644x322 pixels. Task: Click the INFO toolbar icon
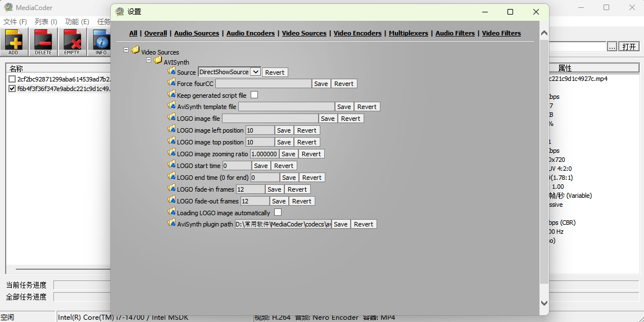click(x=101, y=42)
